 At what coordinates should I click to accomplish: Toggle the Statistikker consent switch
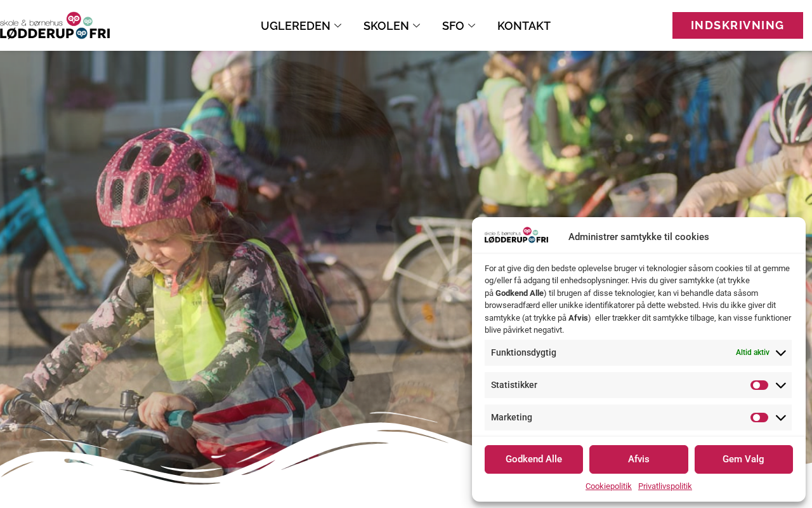[759, 385]
